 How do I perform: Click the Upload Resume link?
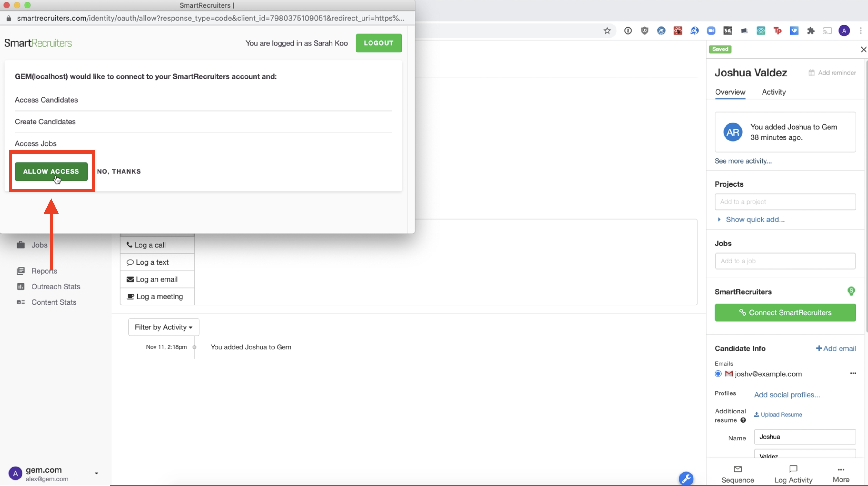778,414
